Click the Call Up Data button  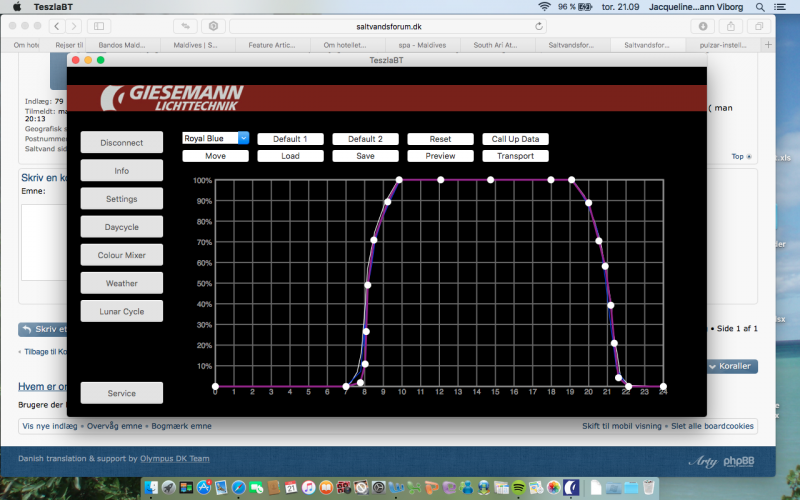click(516, 139)
